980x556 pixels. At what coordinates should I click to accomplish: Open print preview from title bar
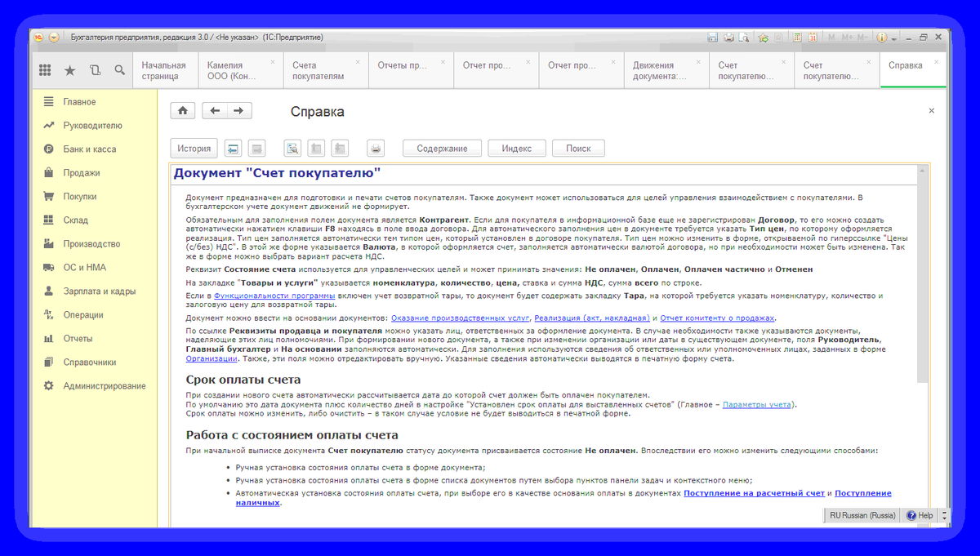tap(743, 38)
